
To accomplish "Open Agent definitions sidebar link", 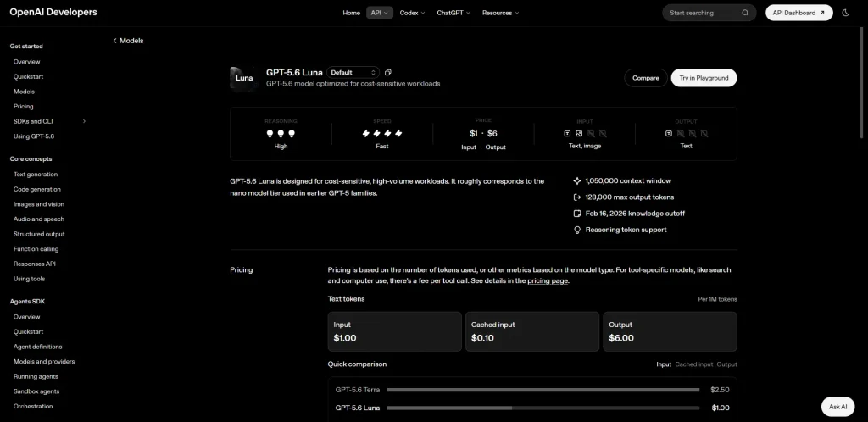I will pos(37,347).
